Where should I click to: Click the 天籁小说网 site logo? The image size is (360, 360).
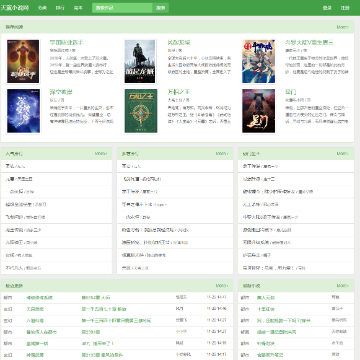pyautogui.click(x=15, y=8)
